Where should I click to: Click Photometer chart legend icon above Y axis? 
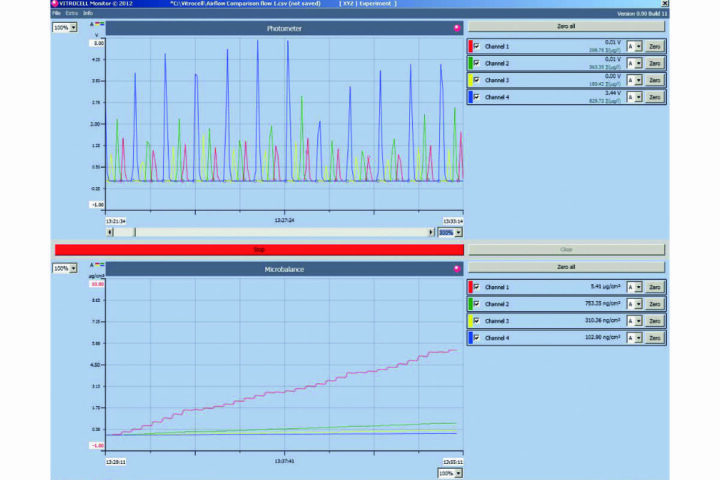click(x=98, y=25)
